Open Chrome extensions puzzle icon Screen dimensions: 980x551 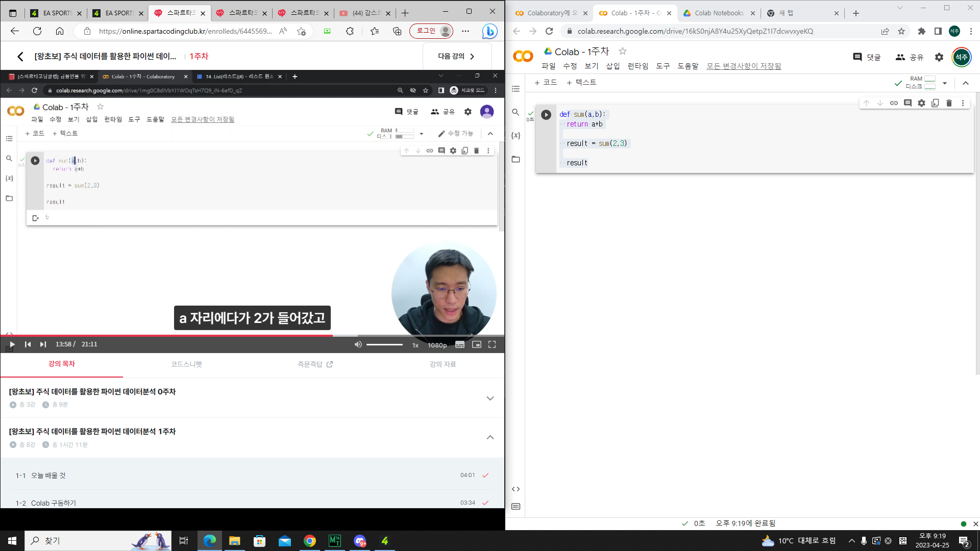pyautogui.click(x=921, y=31)
